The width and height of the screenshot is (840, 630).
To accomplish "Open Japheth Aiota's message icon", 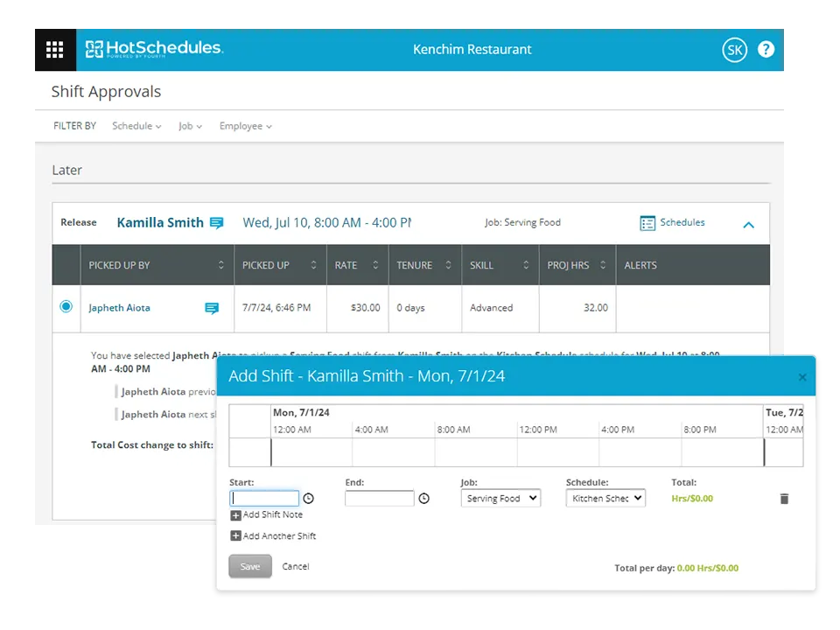I will pos(212,308).
